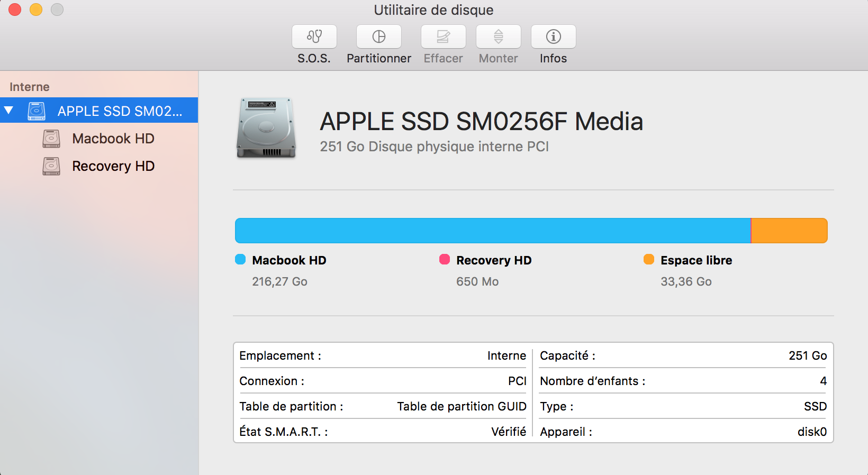This screenshot has width=868, height=475.
Task: Click the Recovery HD drive icon in sidebar
Action: point(51,166)
